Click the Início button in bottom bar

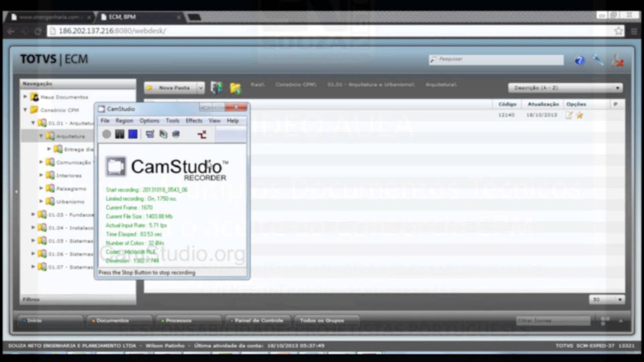pos(50,320)
